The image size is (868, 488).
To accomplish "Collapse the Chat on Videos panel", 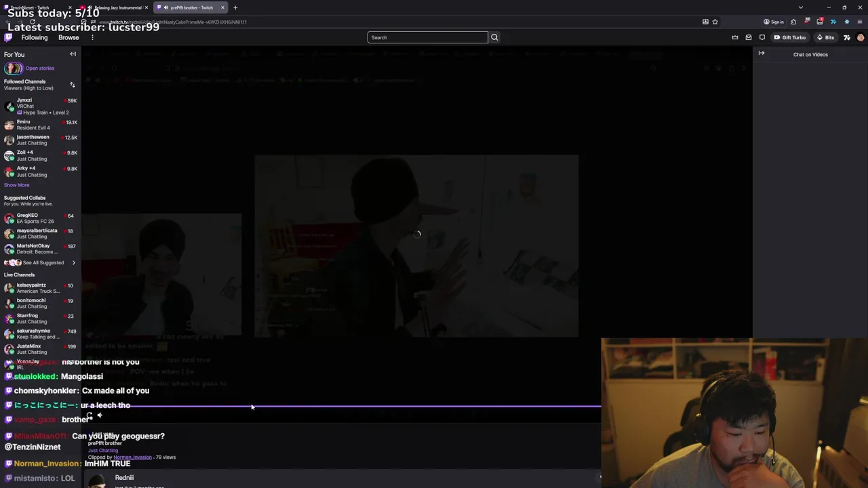I will (762, 53).
